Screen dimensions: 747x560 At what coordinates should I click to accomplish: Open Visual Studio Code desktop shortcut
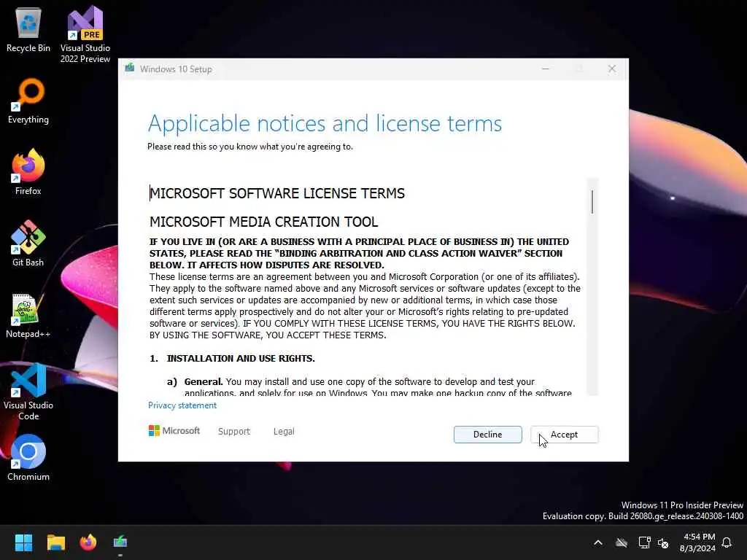pyautogui.click(x=28, y=392)
